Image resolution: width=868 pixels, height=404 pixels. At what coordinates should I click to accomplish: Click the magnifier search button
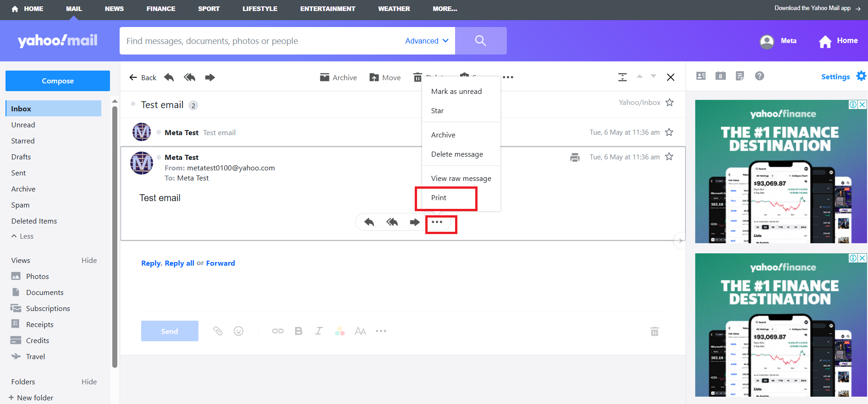[481, 41]
